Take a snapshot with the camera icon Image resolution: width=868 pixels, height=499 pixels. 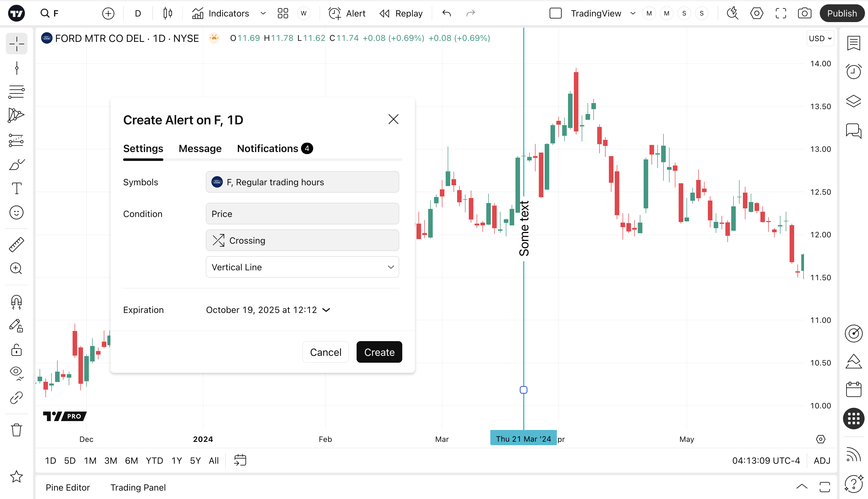804,13
